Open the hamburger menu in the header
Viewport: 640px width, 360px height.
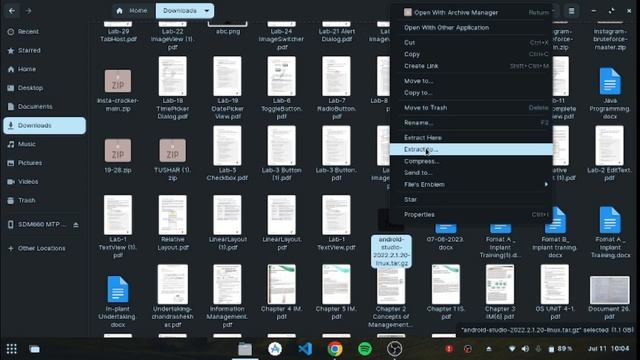[571, 11]
